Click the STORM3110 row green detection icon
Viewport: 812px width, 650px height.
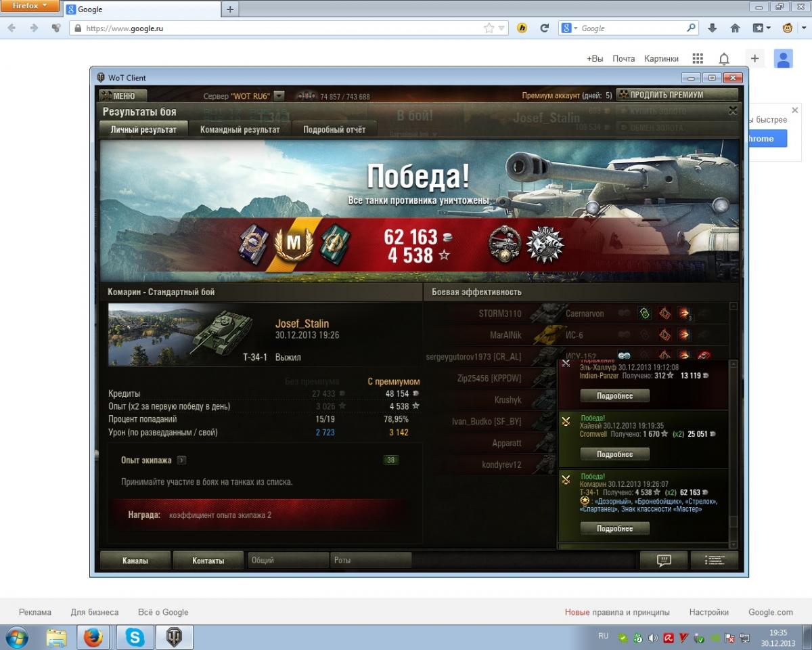(645, 313)
